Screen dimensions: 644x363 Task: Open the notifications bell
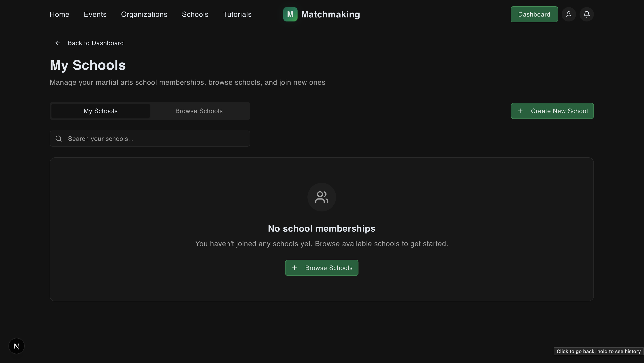tap(586, 14)
